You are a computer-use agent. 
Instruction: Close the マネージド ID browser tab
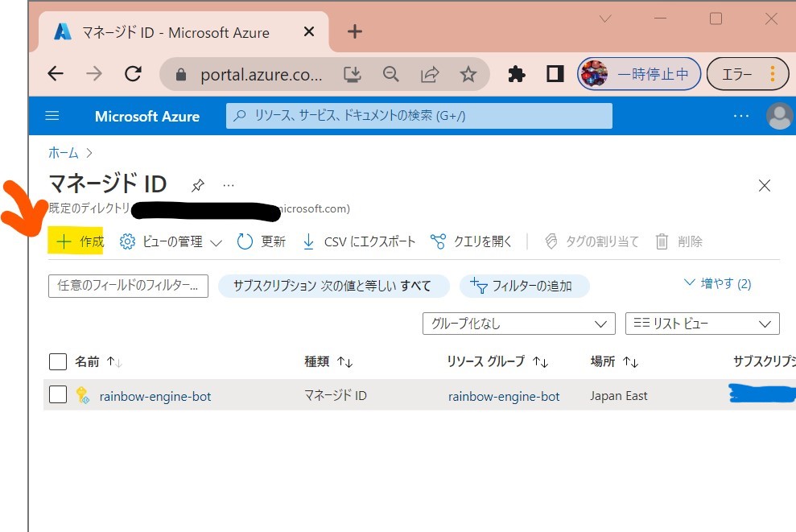(308, 32)
